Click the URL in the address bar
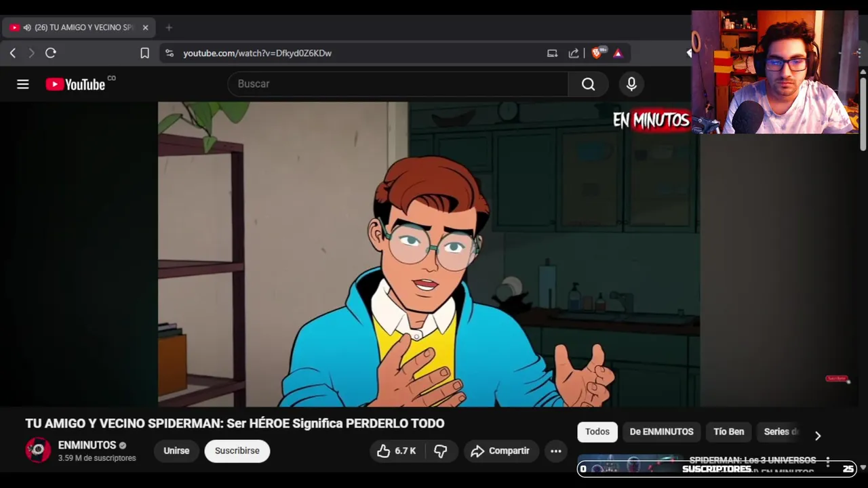This screenshot has width=868, height=488. point(257,53)
